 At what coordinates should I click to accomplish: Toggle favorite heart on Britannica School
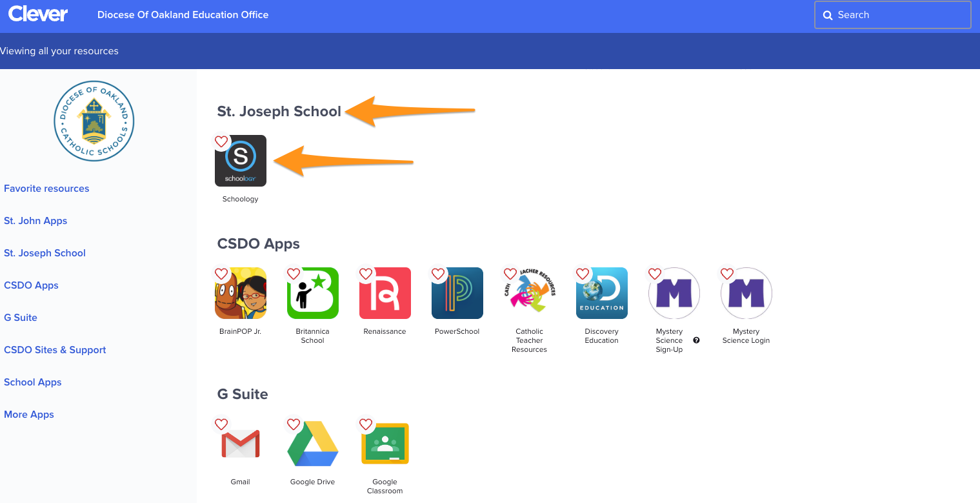pyautogui.click(x=294, y=274)
